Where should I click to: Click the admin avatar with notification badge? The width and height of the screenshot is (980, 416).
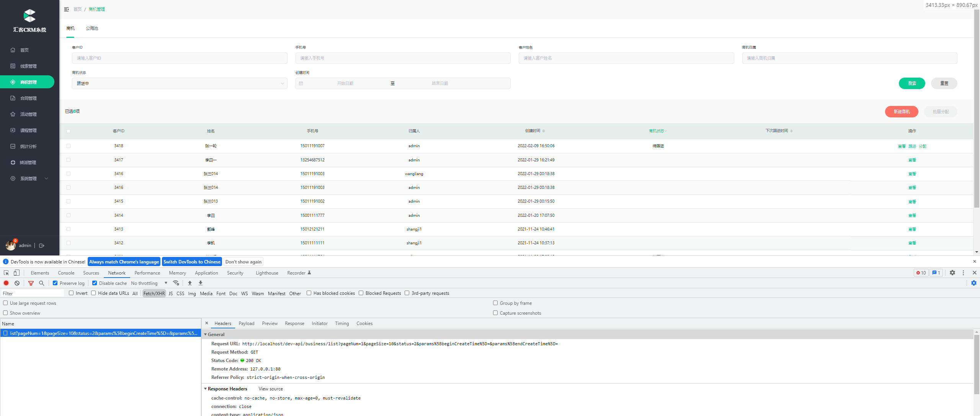[x=11, y=245]
